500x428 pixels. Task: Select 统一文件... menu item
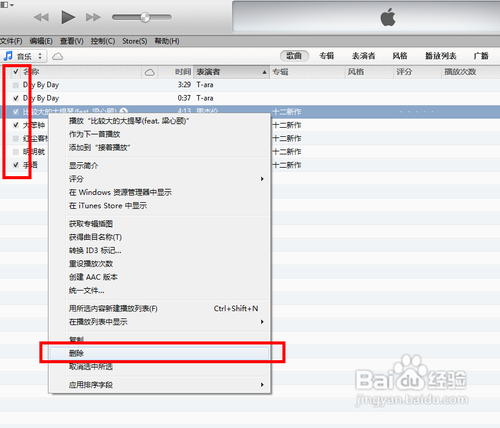[159, 290]
